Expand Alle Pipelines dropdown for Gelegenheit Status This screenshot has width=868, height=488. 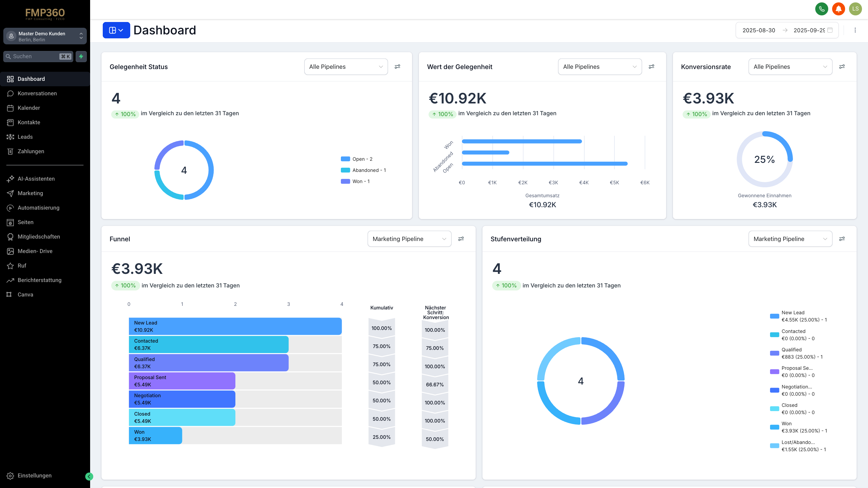tap(346, 67)
